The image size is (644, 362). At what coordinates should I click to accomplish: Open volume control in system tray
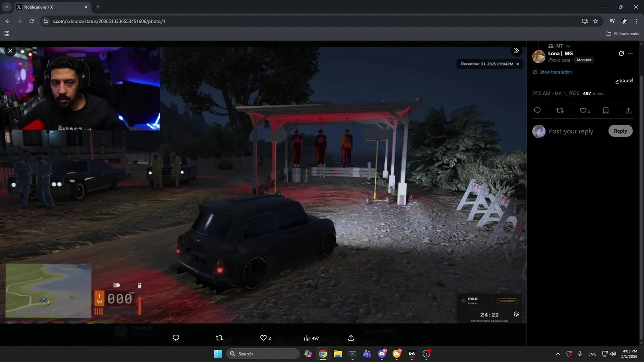pos(613,354)
